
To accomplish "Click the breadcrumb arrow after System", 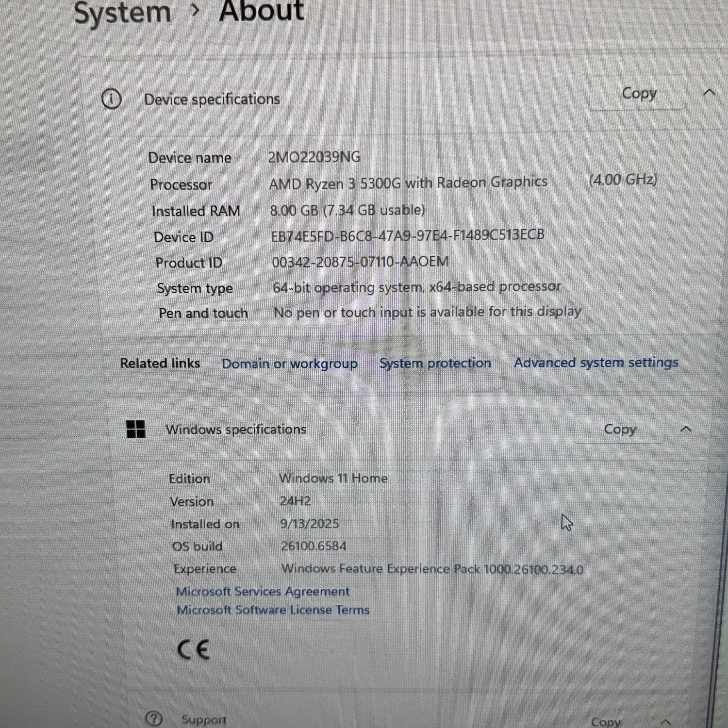I will [196, 10].
